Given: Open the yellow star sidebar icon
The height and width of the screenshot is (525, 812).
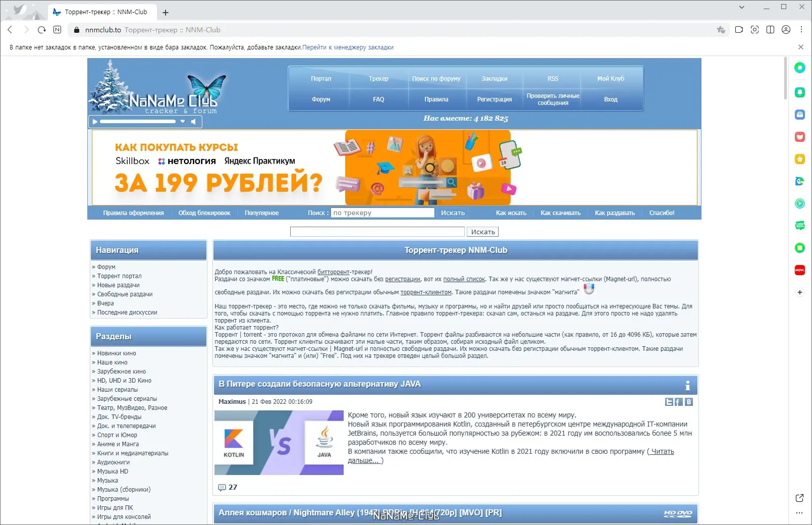Looking at the screenshot, I should coord(800,159).
